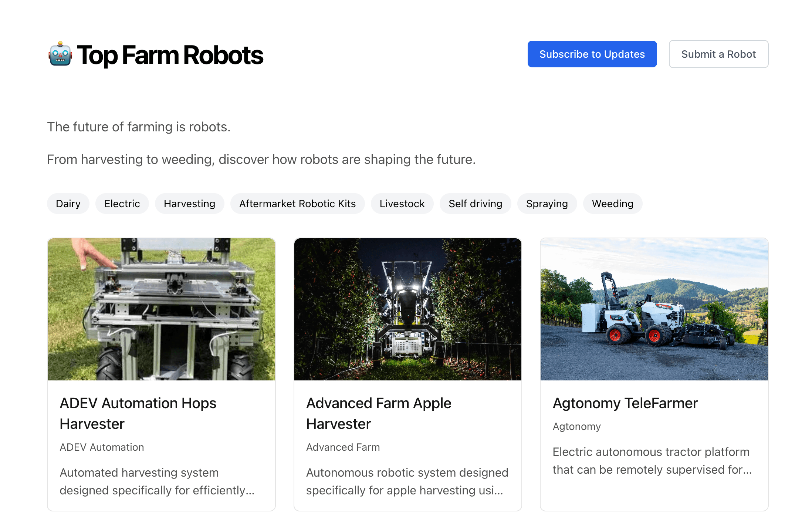This screenshot has height=524, width=812.
Task: Click the robot emoji logo icon
Action: (60, 54)
